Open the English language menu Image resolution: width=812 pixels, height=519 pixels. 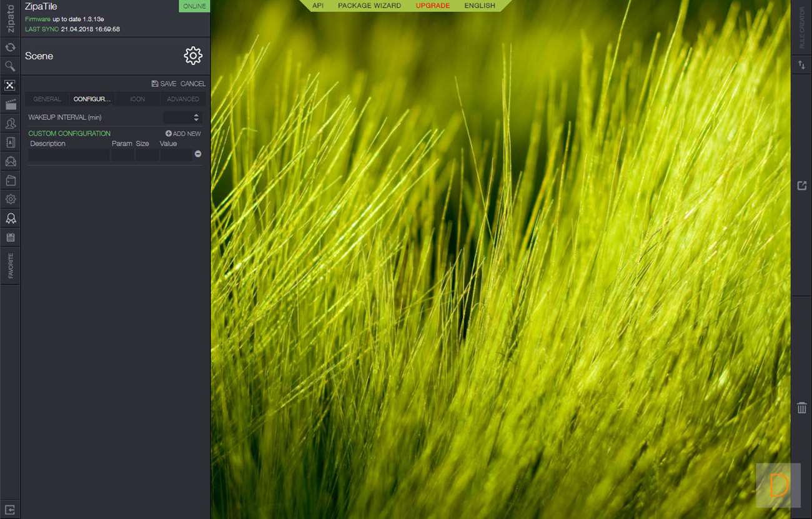pos(480,6)
